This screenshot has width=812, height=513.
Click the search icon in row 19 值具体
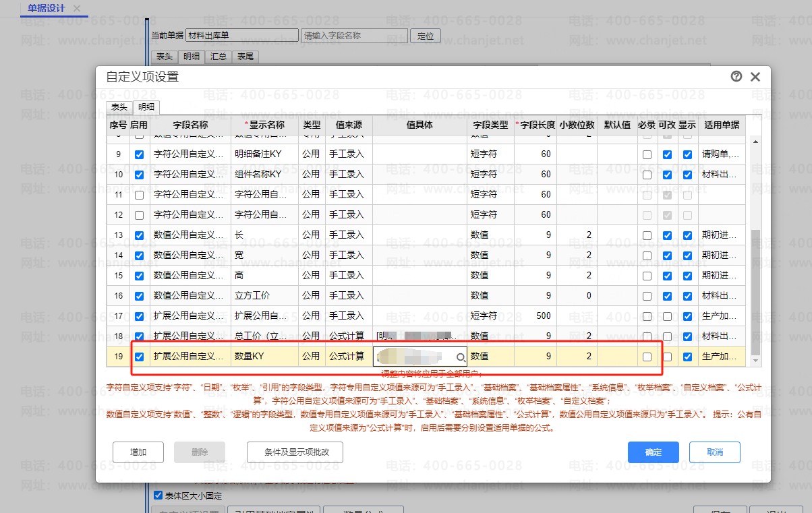tap(461, 357)
